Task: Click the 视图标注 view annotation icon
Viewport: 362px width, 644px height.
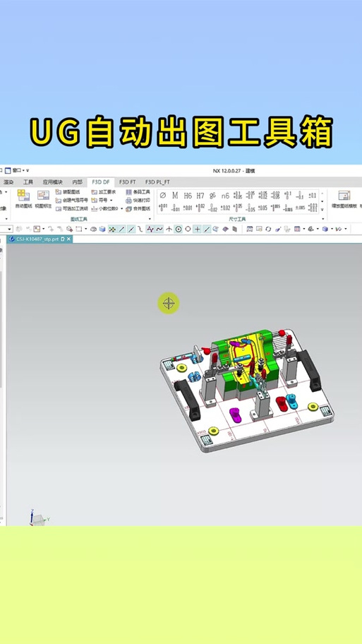Action: 43,199
